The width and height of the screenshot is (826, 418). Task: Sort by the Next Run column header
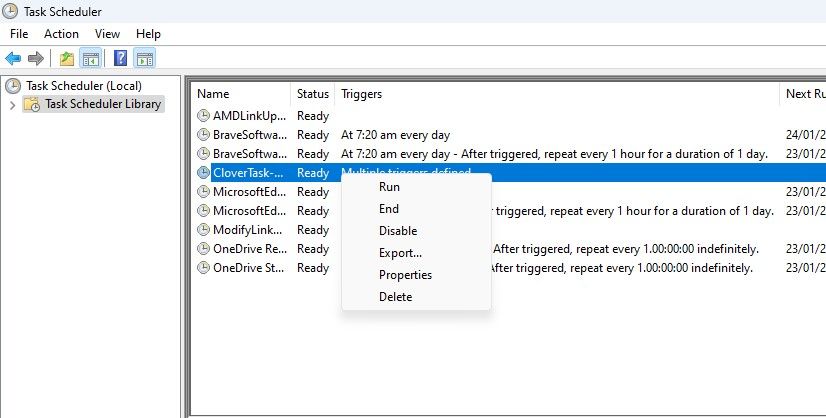click(x=805, y=94)
